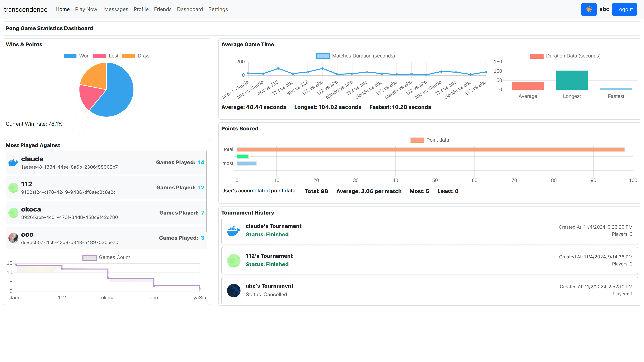
Task: Open the Dashboard nav item
Action: 190,9
